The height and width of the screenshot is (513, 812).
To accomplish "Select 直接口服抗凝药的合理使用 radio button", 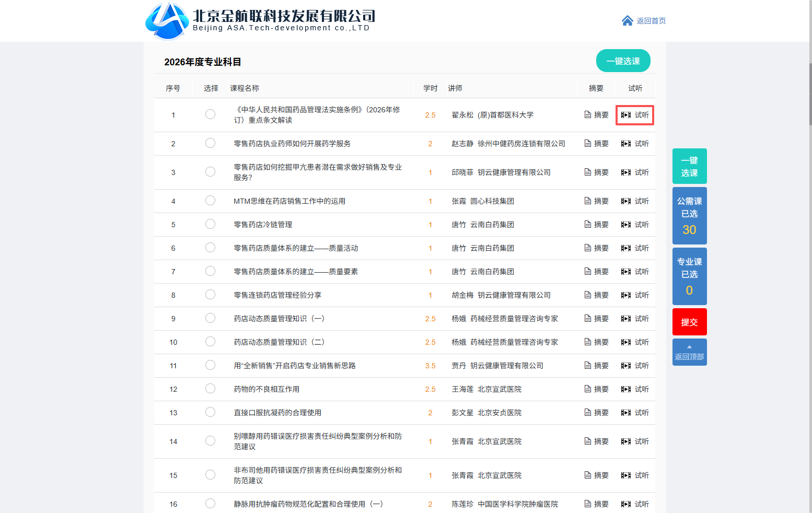I will click(210, 412).
